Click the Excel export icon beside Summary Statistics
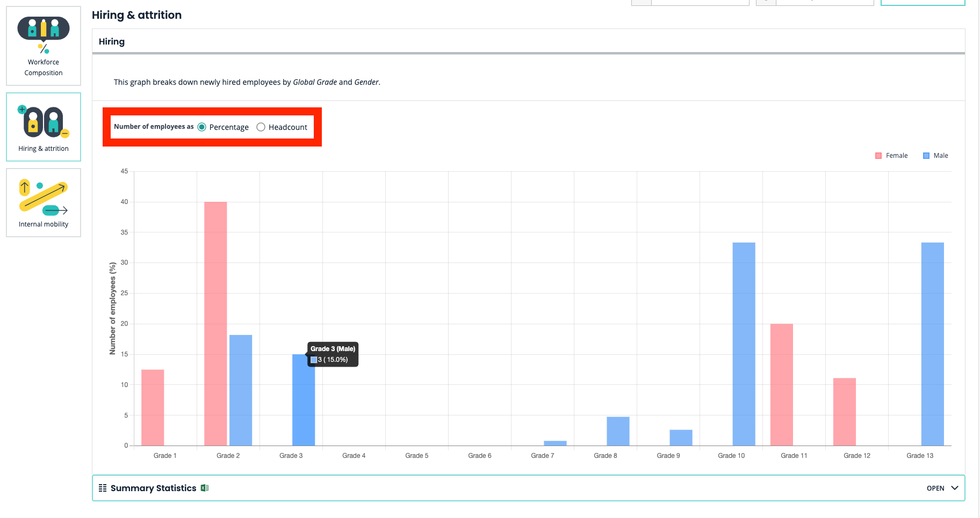Screen dimensions: 980x518 pos(205,488)
